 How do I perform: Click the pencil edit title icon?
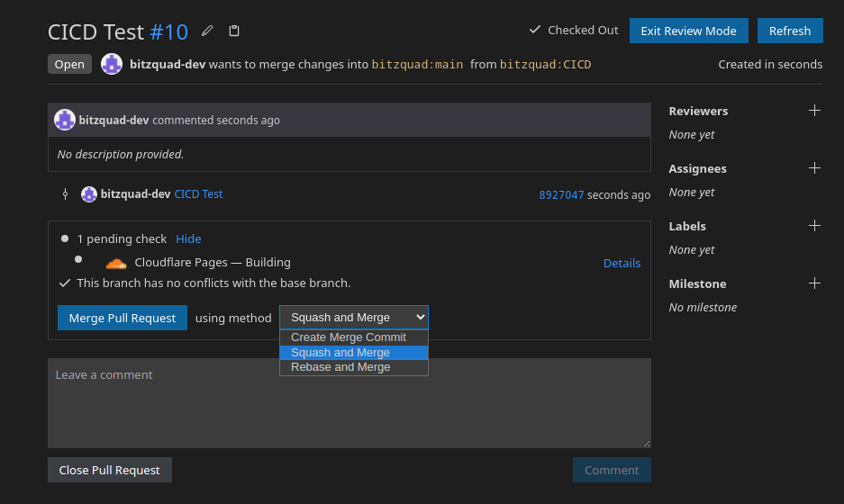click(x=208, y=31)
